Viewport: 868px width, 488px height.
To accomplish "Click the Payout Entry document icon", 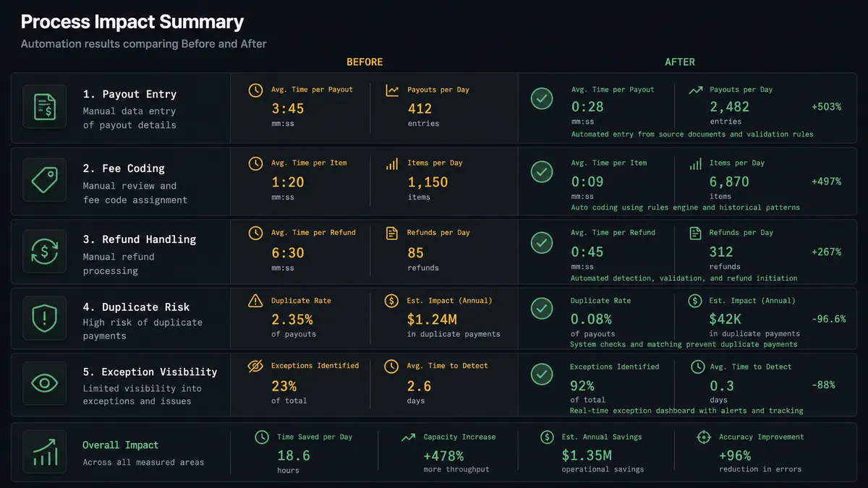I will click(44, 107).
